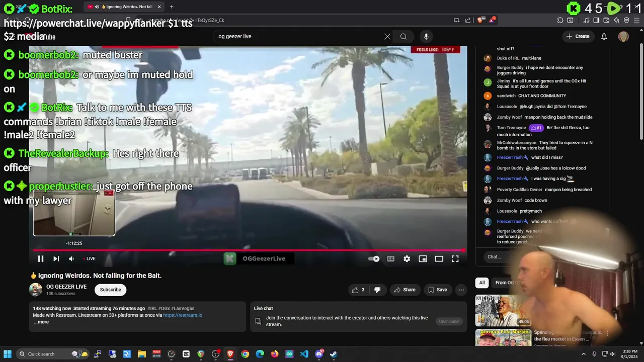
Task: Show hidden system tray icons
Action: click(x=584, y=354)
